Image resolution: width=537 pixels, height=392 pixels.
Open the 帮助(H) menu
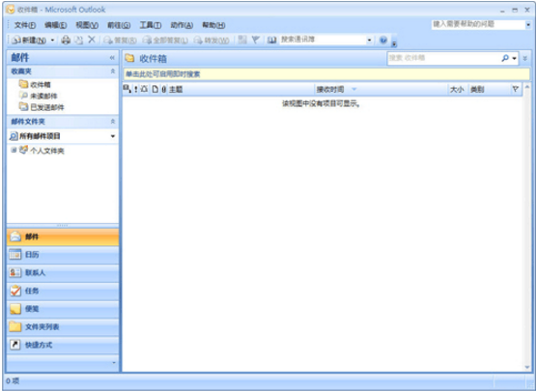213,25
